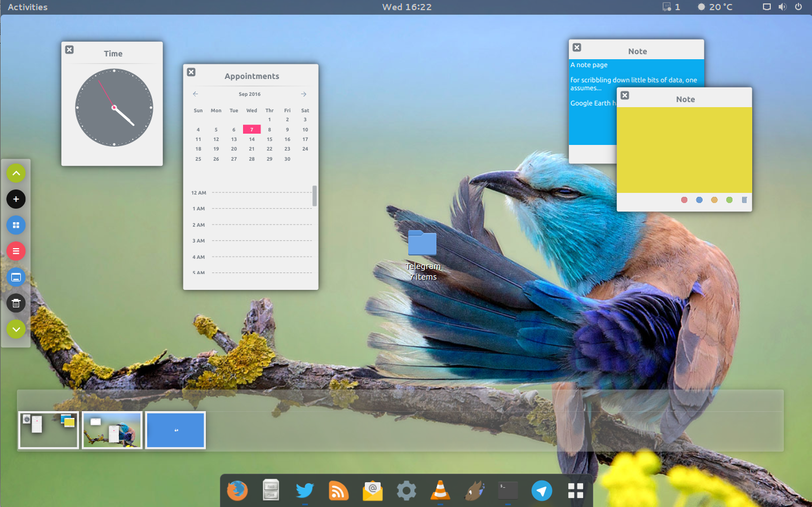Launch Firefox from the dock
This screenshot has height=507, width=812.
point(237,491)
